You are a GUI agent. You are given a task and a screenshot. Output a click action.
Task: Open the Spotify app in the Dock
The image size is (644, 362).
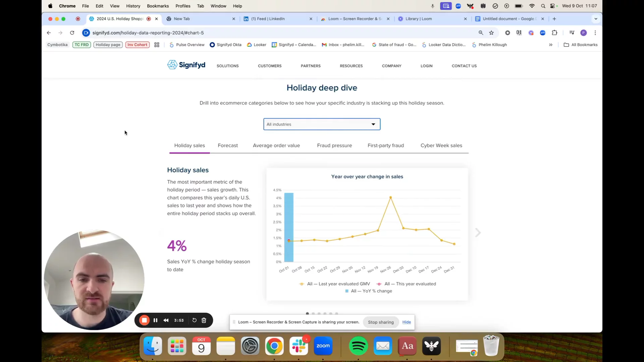[358, 346]
